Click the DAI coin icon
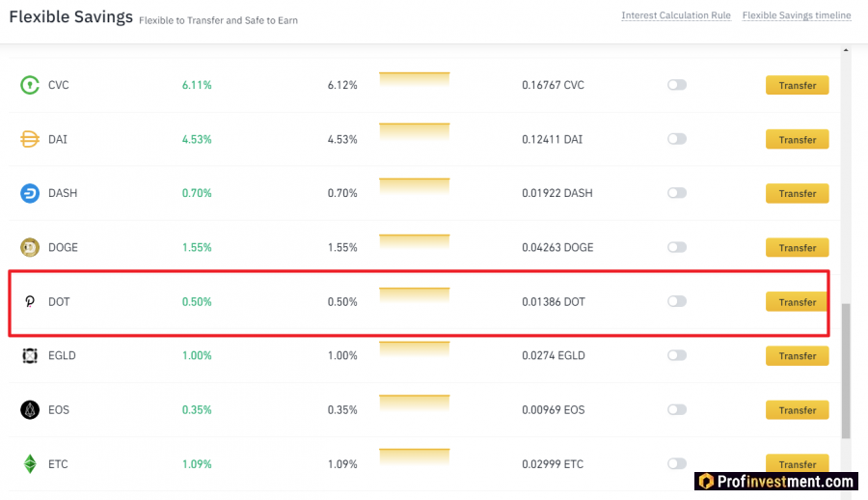Viewport: 868px width, 500px height. point(30,139)
